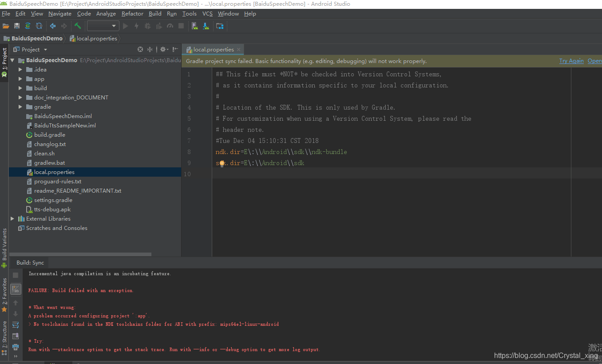Click the Back navigation arrow
Viewport: 602px width, 364px height.
[x=53, y=26]
